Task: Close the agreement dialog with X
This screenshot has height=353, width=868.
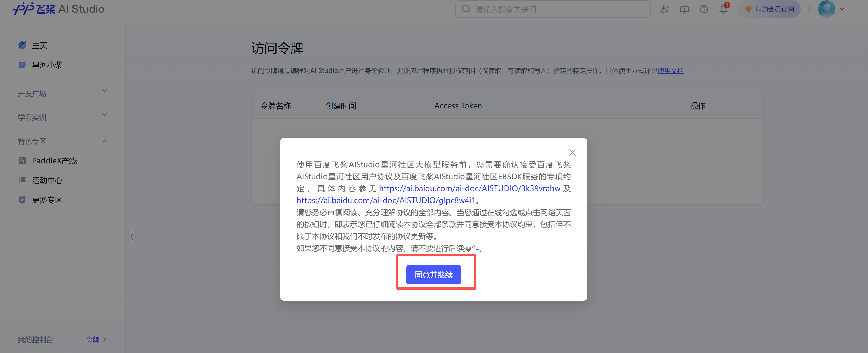Action: tap(572, 153)
